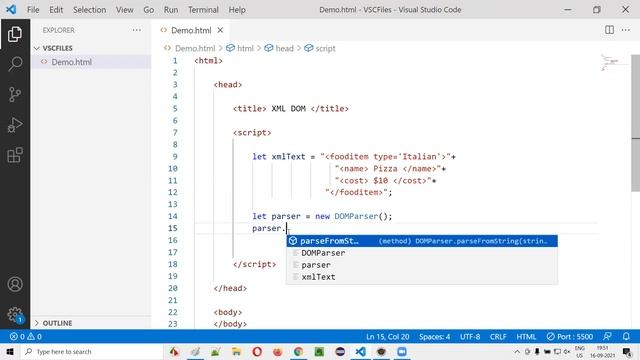The height and width of the screenshot is (360, 640).
Task: Click the editor minimap
Action: pyautogui.click(x=614, y=63)
